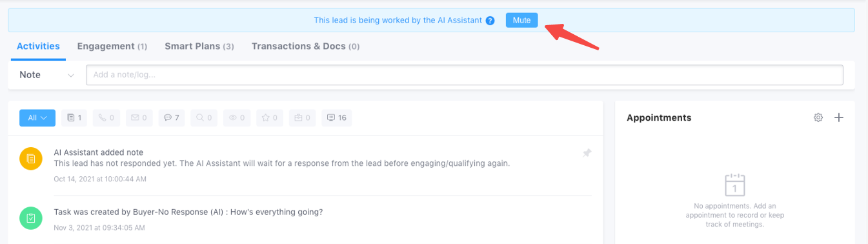Screen dimensions: 868x244
Task: Filter activities by property searches magnifier
Action: click(204, 118)
